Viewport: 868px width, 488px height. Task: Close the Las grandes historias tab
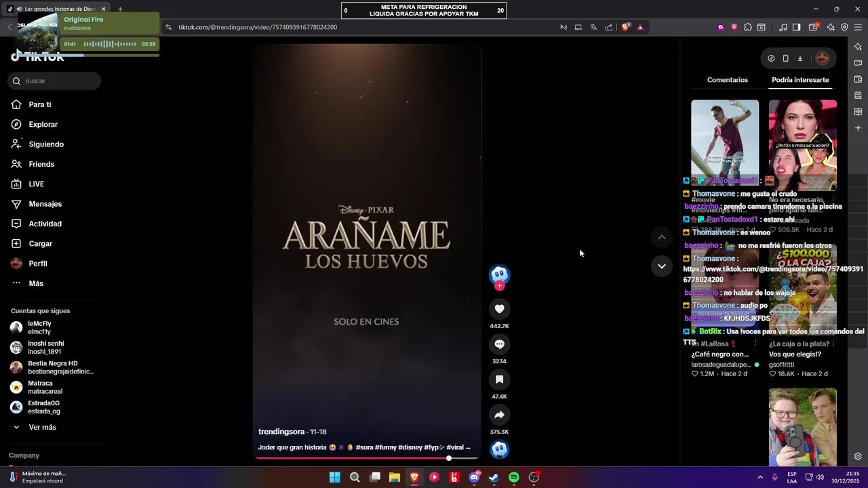[x=104, y=9]
